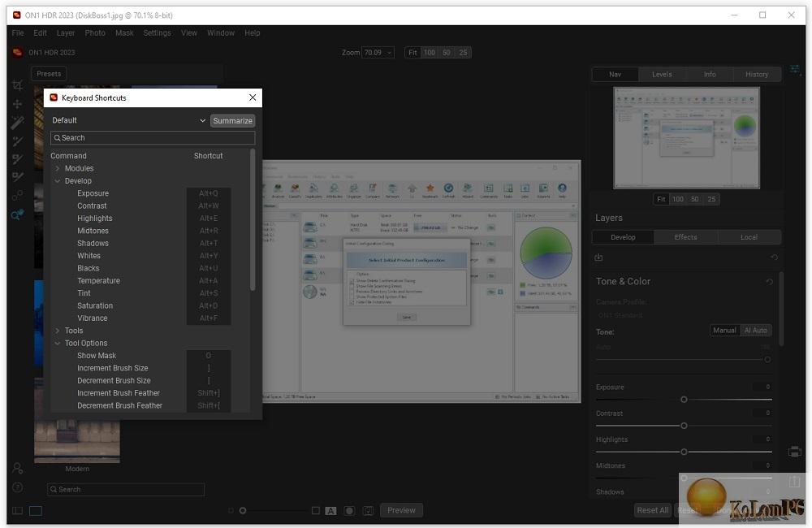Screen dimensions: 812x528
Task: Switch to the Levels tab
Action: point(662,74)
